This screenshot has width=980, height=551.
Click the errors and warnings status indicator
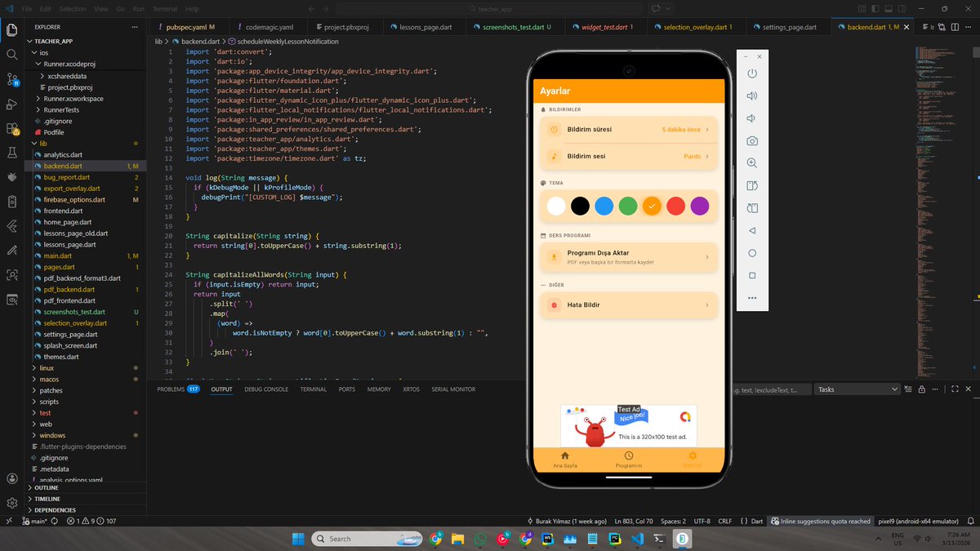pyautogui.click(x=91, y=521)
